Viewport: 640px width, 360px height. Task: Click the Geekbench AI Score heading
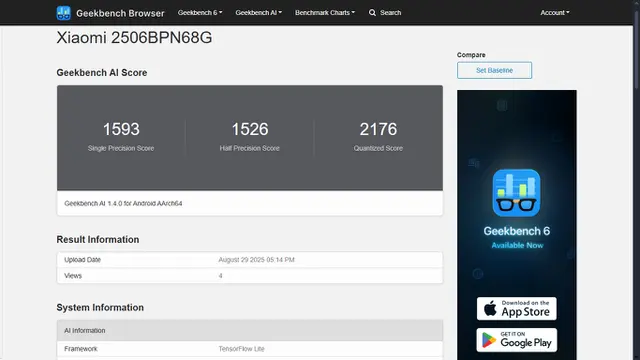pyautogui.click(x=102, y=73)
